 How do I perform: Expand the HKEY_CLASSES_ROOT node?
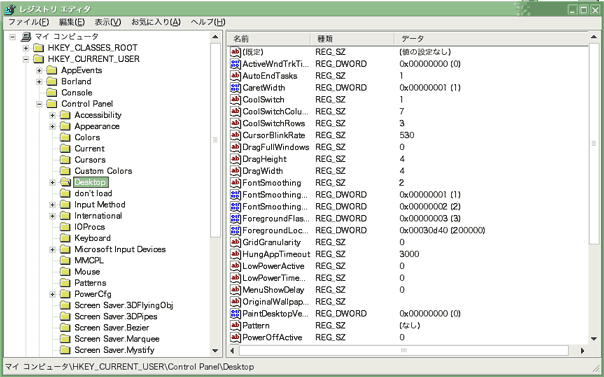pyautogui.click(x=25, y=48)
